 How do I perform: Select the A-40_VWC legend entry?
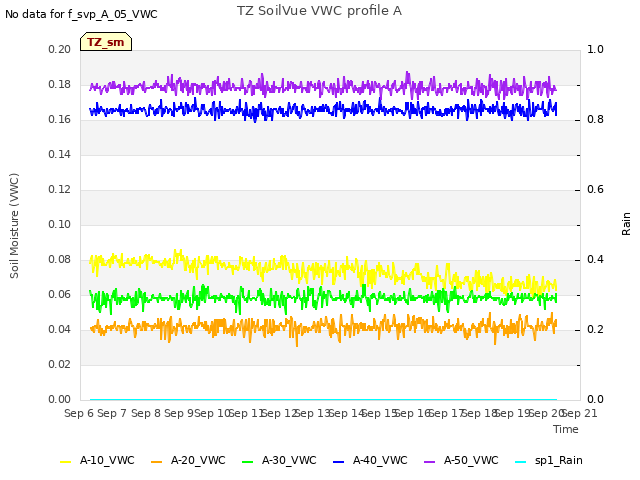(x=370, y=460)
